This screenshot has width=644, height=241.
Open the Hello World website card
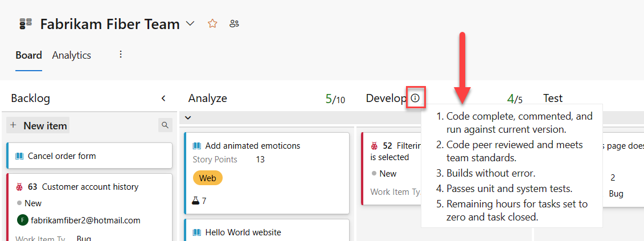266,230
